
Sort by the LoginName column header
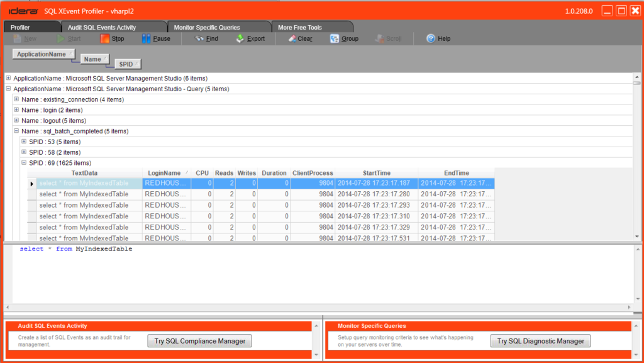click(x=167, y=173)
